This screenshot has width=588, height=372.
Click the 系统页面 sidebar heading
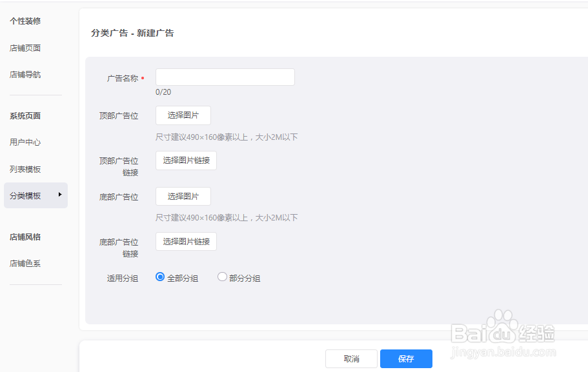coord(25,116)
